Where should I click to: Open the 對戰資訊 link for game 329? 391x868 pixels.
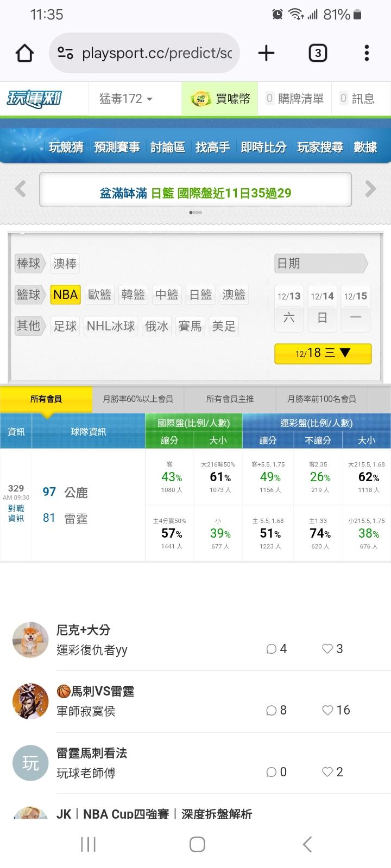click(x=16, y=513)
